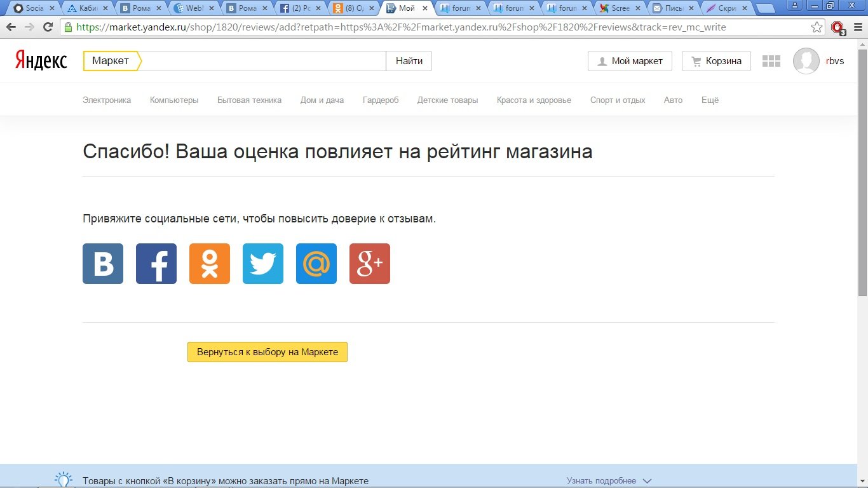Viewport: 868px width, 488px height.
Task: Expand Узнать подробнее details
Action: coord(609,481)
